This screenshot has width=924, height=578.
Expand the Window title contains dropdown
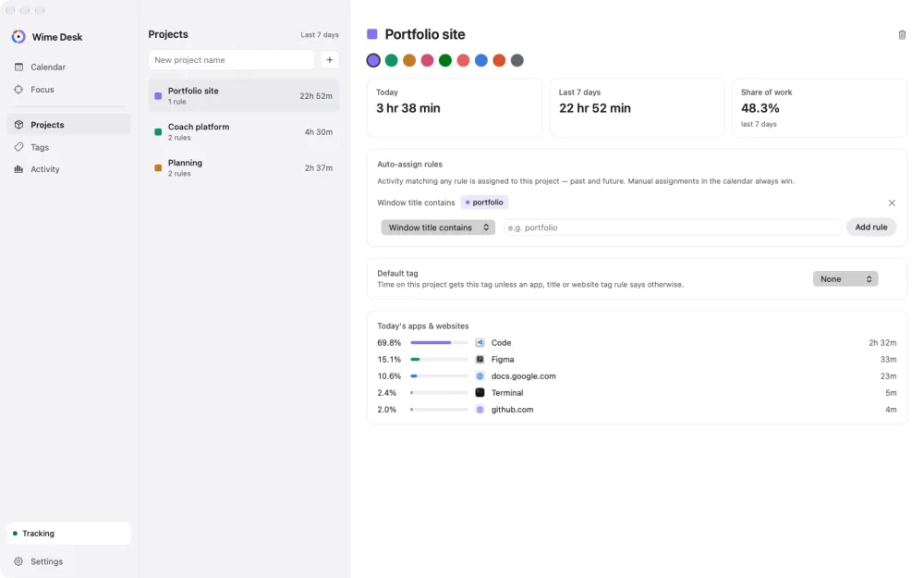coord(438,228)
